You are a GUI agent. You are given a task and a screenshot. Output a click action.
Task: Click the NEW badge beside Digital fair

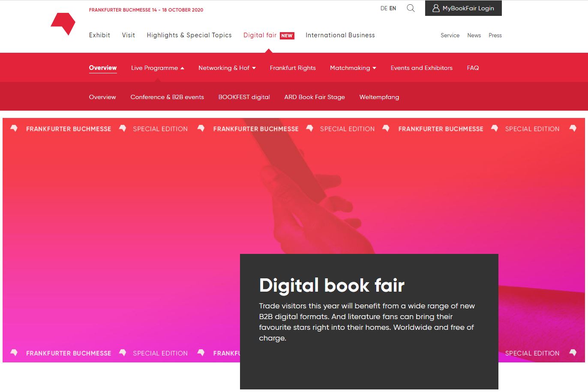[x=287, y=36]
